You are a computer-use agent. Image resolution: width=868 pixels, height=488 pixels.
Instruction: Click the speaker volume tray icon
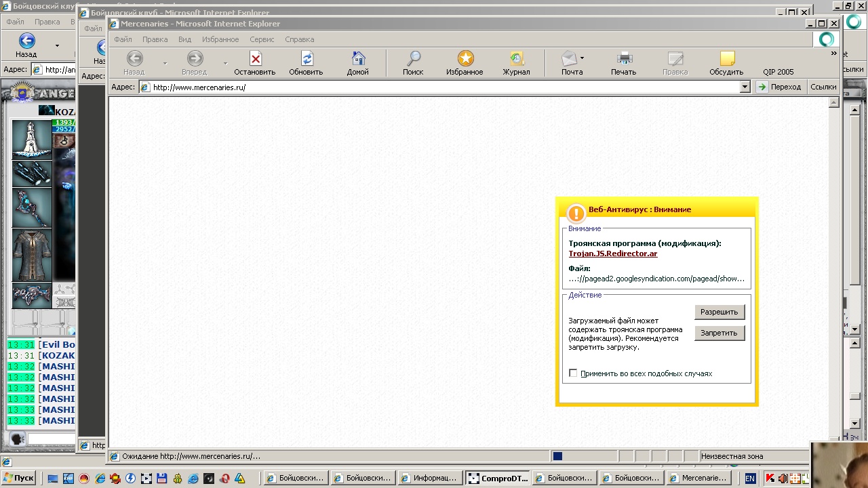(x=783, y=479)
